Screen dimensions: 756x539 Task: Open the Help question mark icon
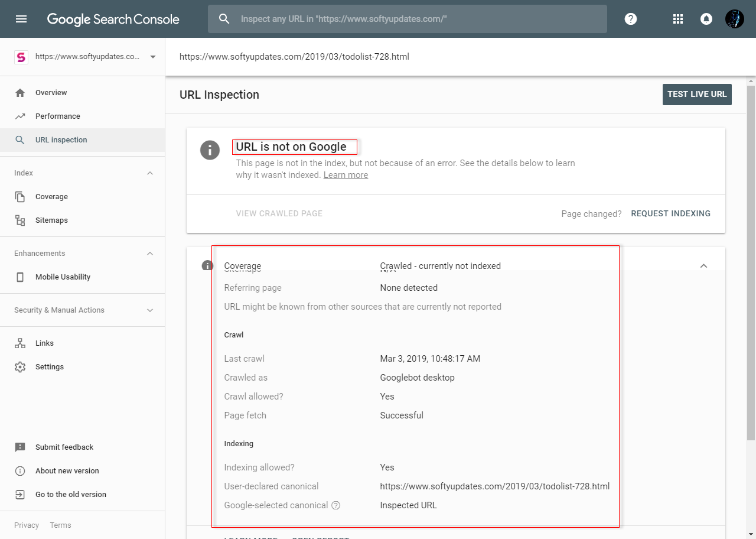631,19
